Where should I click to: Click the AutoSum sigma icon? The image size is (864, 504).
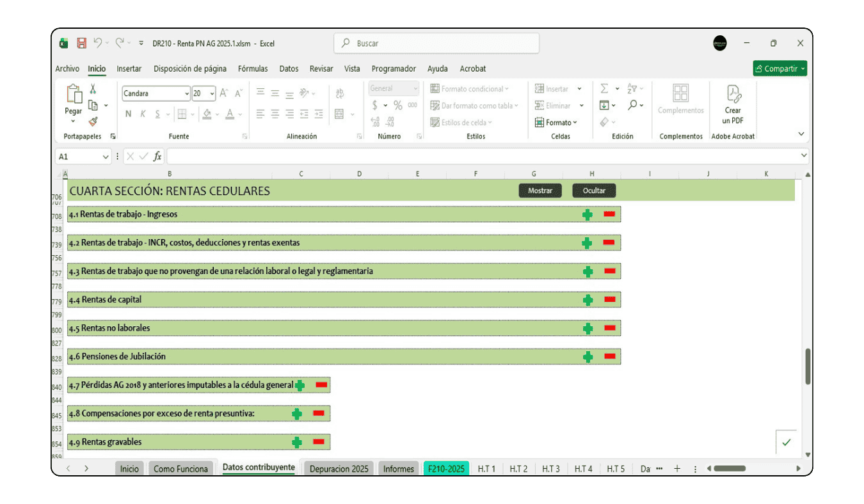tap(604, 89)
